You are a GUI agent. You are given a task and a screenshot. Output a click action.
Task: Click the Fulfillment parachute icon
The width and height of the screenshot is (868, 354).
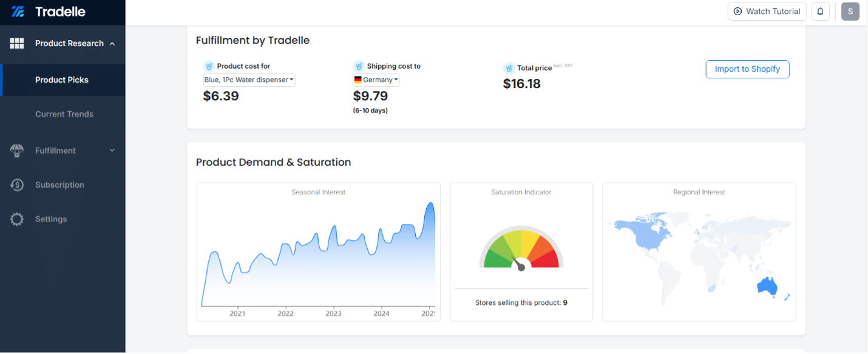pos(17,151)
